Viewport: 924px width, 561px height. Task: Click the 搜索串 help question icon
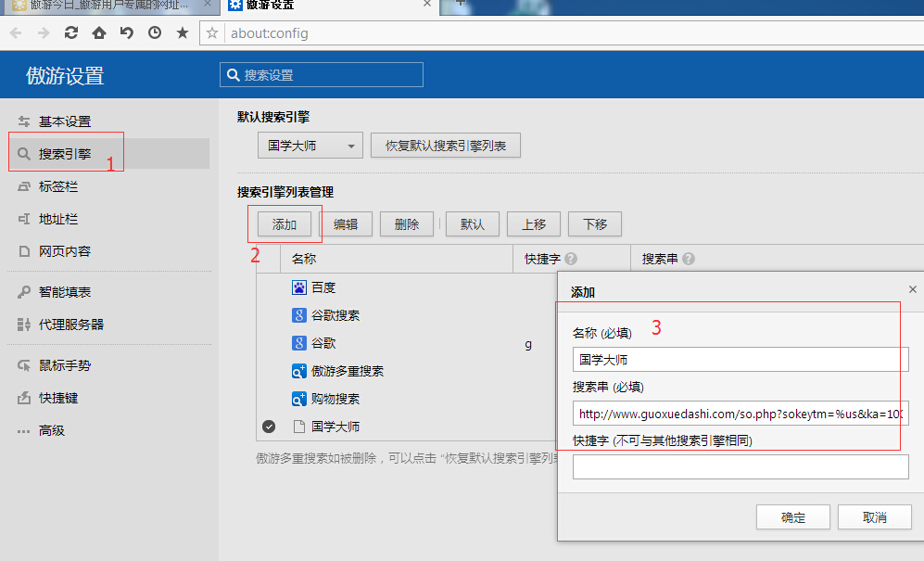[689, 259]
